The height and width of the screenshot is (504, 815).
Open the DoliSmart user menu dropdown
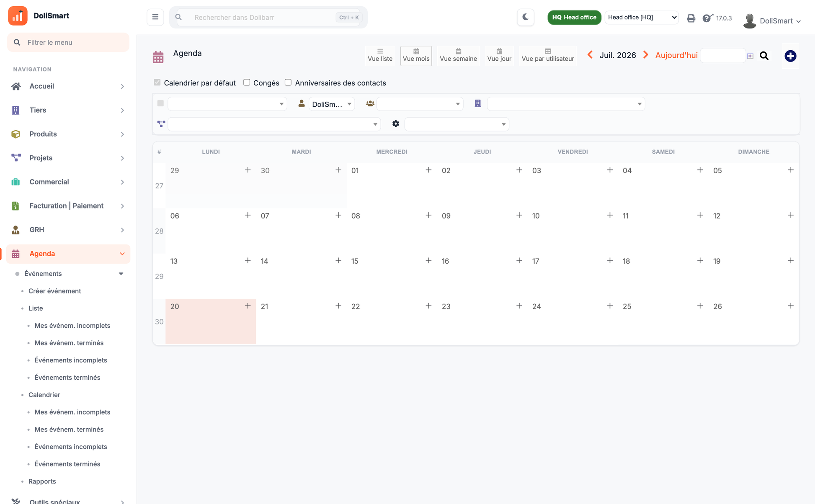(780, 21)
